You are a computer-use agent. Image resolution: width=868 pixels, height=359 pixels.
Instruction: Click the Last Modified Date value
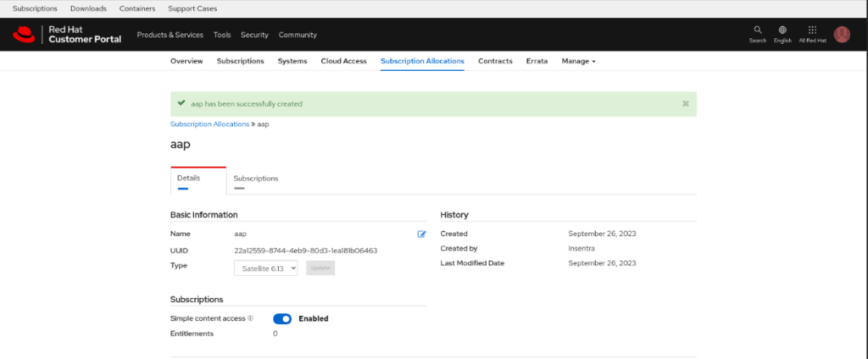[x=602, y=262]
